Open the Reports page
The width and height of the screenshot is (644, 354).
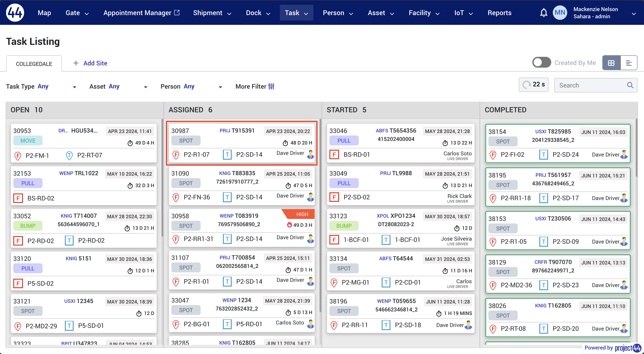pos(499,13)
